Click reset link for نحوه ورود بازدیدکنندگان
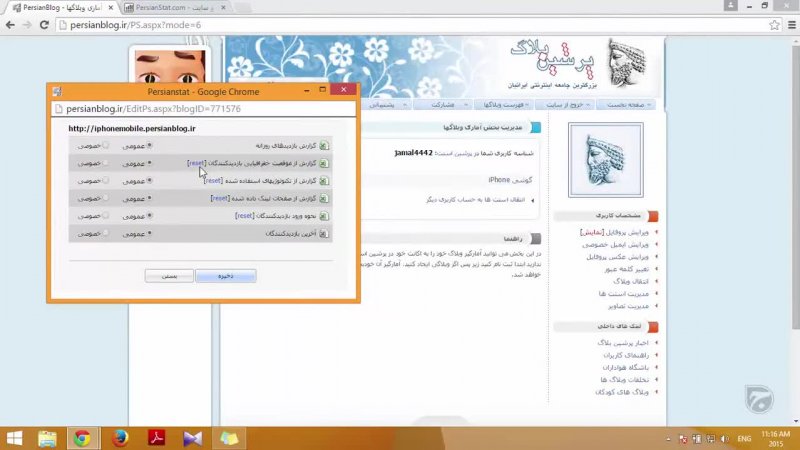Screen dimensions: 800x450 point(245,216)
